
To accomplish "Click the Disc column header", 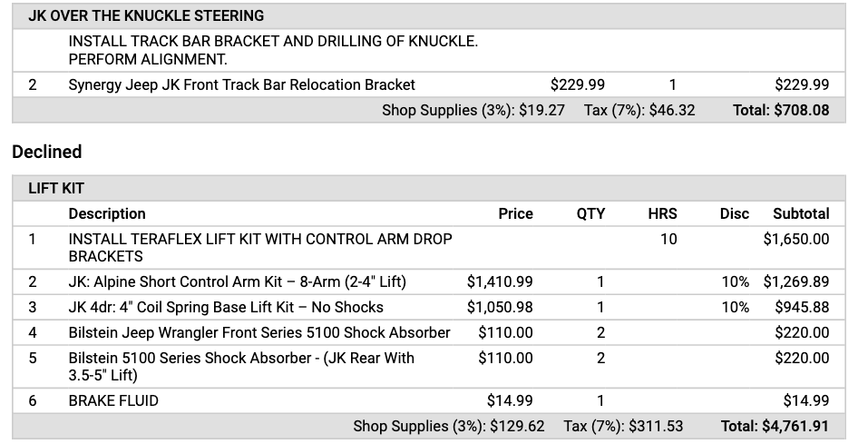I will (x=735, y=213).
